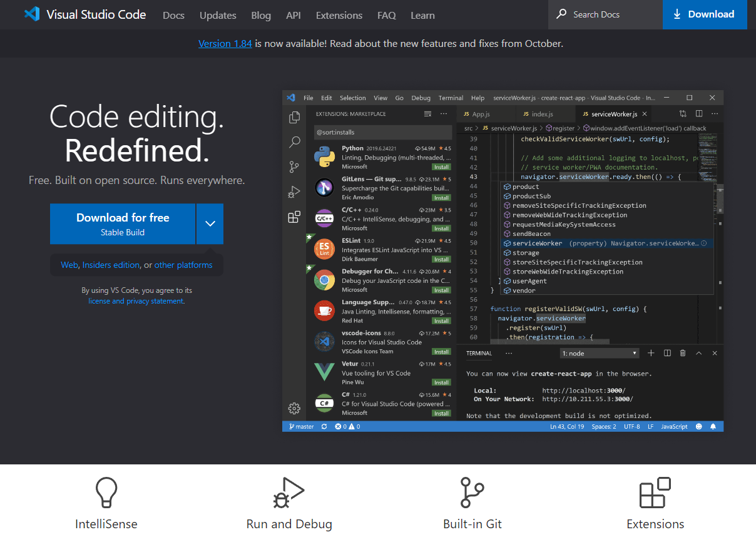Image resolution: width=756 pixels, height=542 pixels.
Task: Click the master branch indicator in status bar
Action: tap(300, 426)
